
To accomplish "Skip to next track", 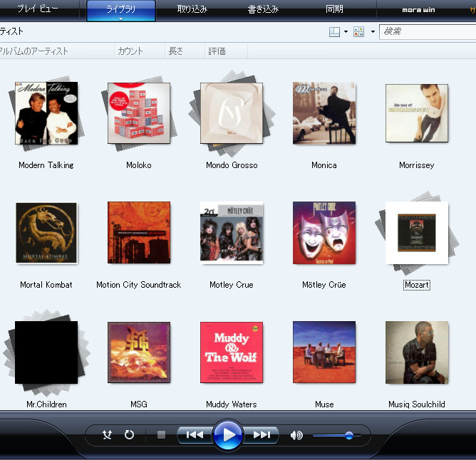I will click(262, 435).
